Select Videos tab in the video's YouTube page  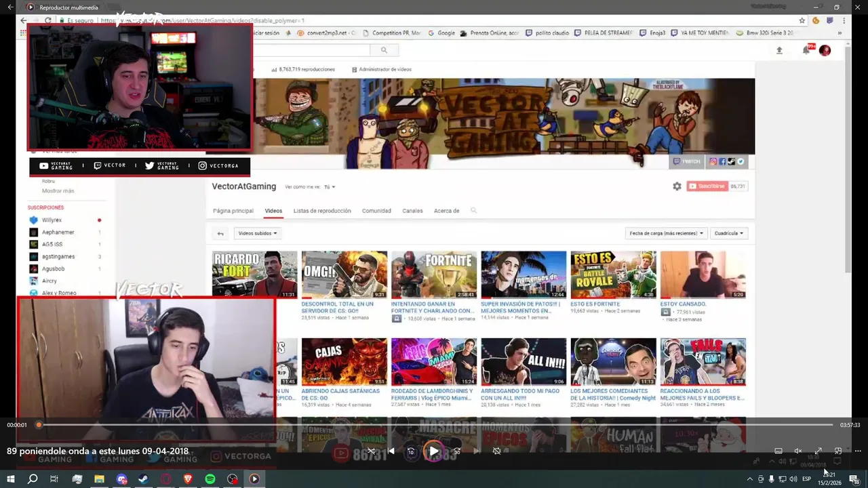tap(273, 211)
